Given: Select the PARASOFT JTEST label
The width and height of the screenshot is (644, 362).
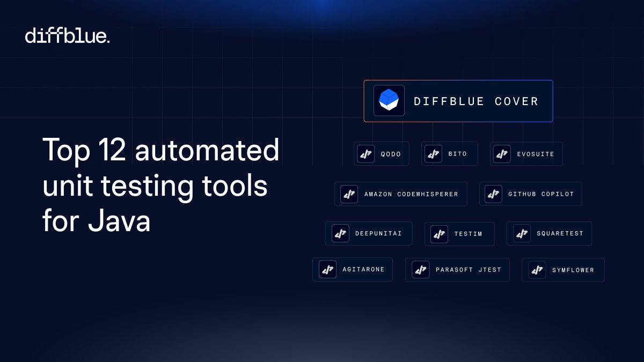Looking at the screenshot, I should (x=468, y=270).
